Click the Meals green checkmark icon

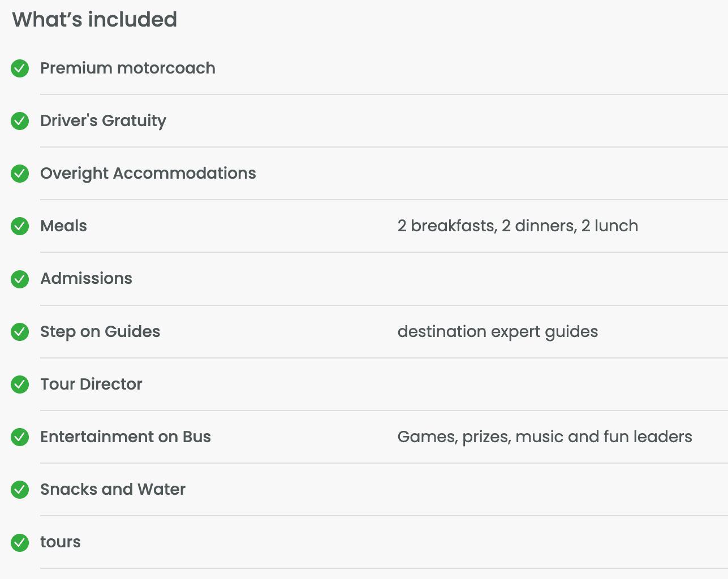(20, 226)
